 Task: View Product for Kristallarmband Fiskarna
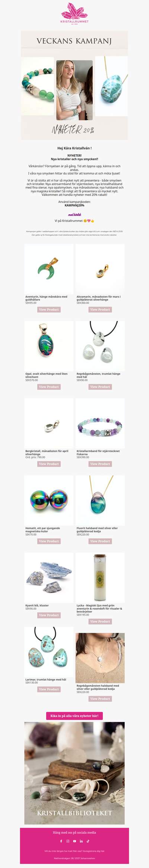click(x=100, y=464)
